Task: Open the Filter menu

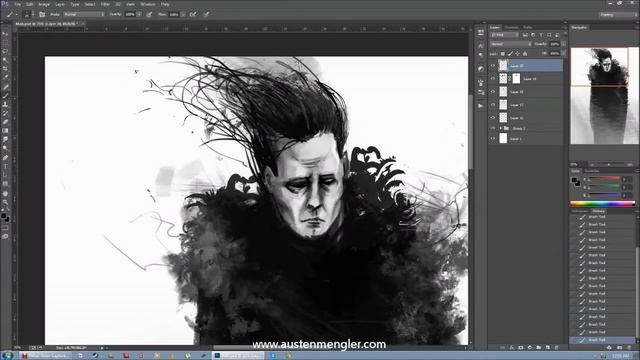Action: pos(105,4)
